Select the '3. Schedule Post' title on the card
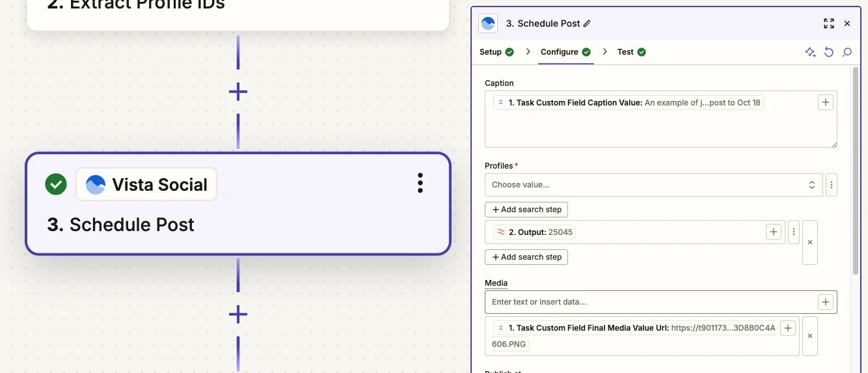Screen dimensions: 868x373 pyautogui.click(x=120, y=225)
